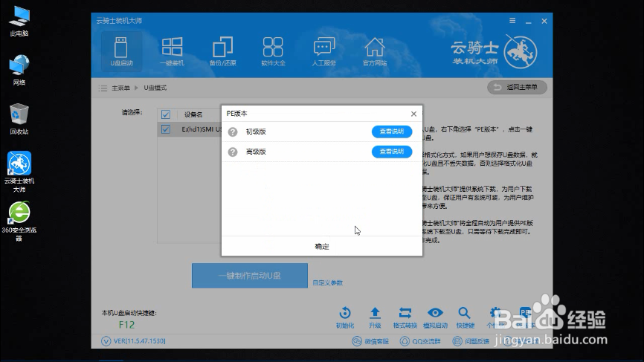
Task: Open QQ交流群 in status bar
Action: [x=420, y=341]
